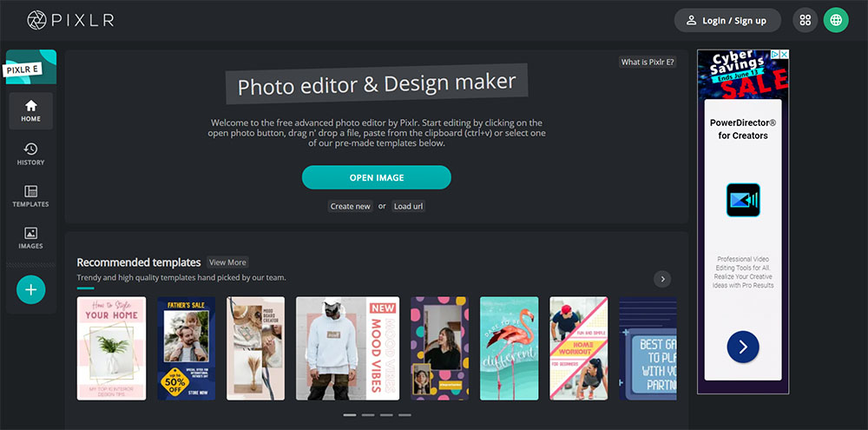This screenshot has width=868, height=430.
Task: Click Create new
Action: click(x=351, y=206)
